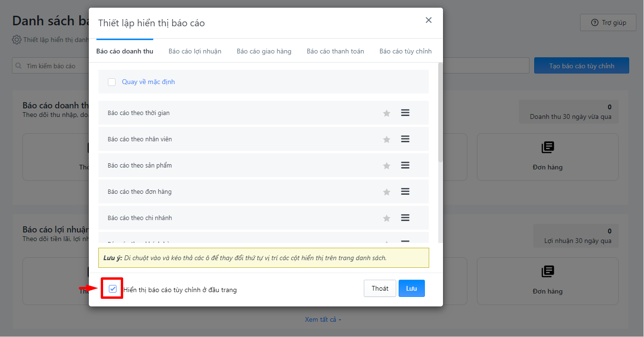
Task: Tick the "Quay về mặc định" checkbox
Action: 112,82
